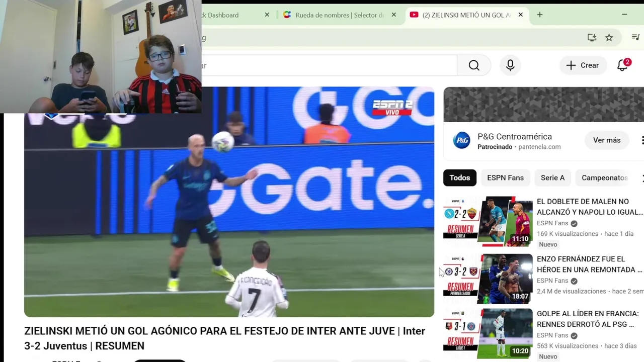Open Napoli 2-2 Roma resumen thumbnail
This screenshot has width=644, height=362.
(x=488, y=221)
